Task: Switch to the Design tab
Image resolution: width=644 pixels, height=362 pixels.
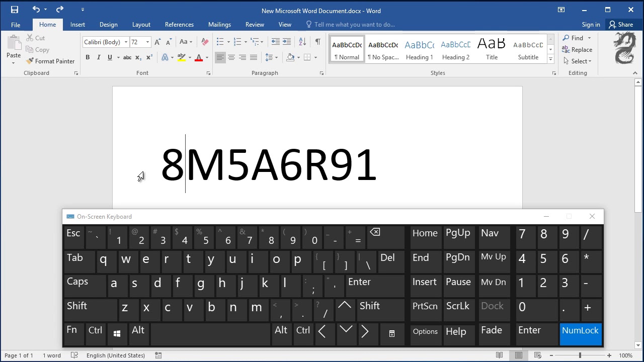Action: 108,25
